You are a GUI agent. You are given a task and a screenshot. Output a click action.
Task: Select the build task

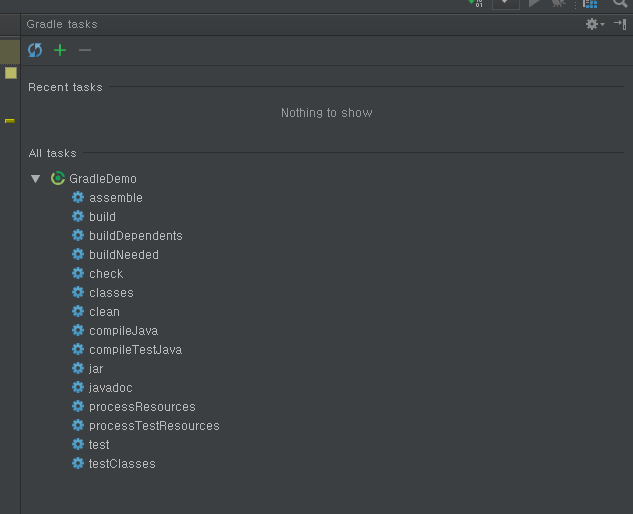tap(103, 216)
